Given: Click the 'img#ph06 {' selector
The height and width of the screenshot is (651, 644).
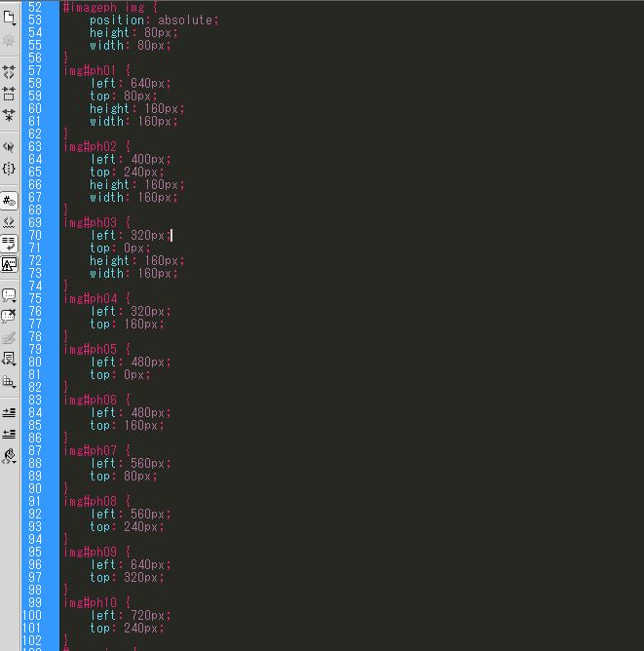Looking at the screenshot, I should coord(97,400).
